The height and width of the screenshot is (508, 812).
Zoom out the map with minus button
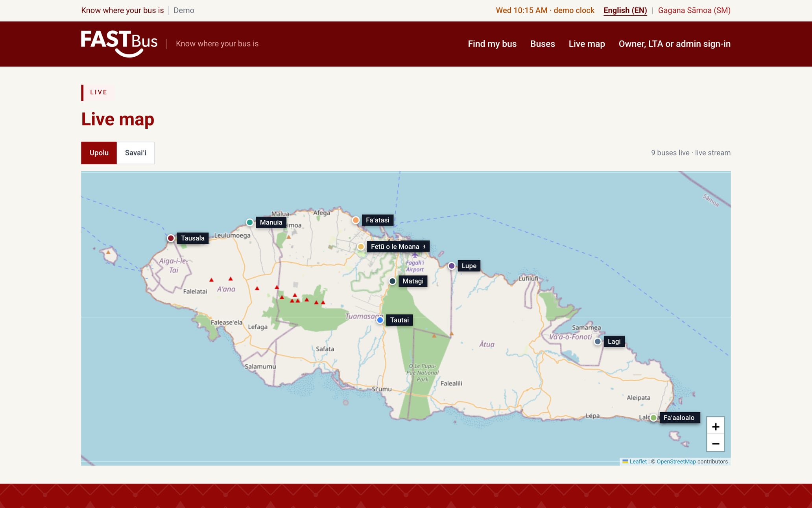click(715, 443)
